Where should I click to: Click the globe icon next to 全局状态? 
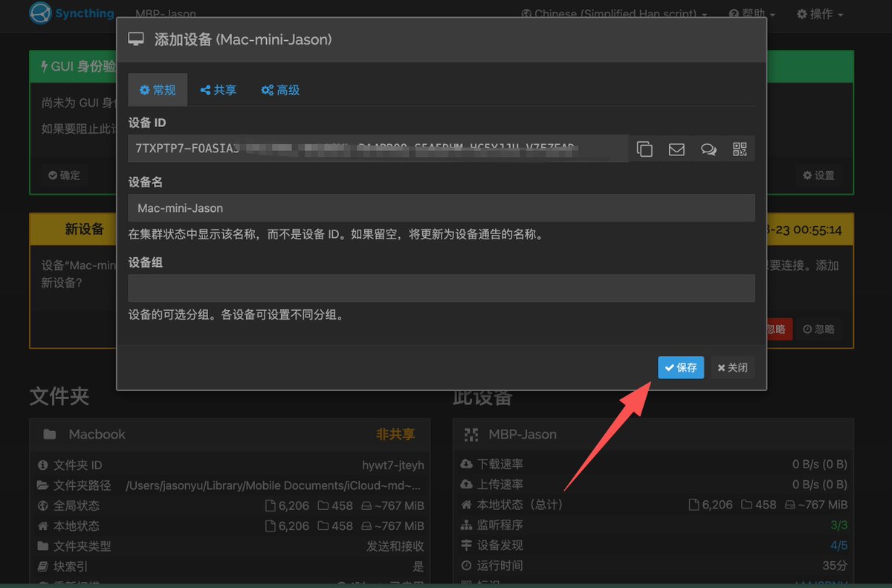[x=42, y=505]
